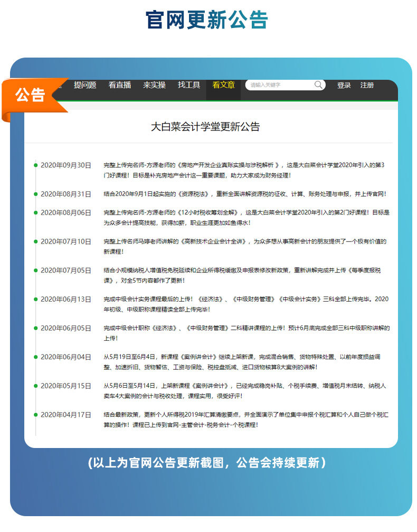The image size is (417, 532).
Task: Click the announcement about 5月19日至6月4日 new course
Action: pos(242,362)
